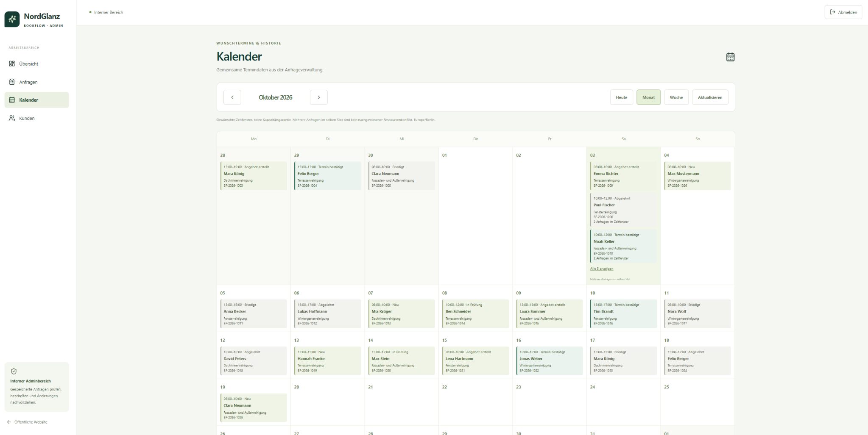Open the Hannah Franke entry

(328, 361)
